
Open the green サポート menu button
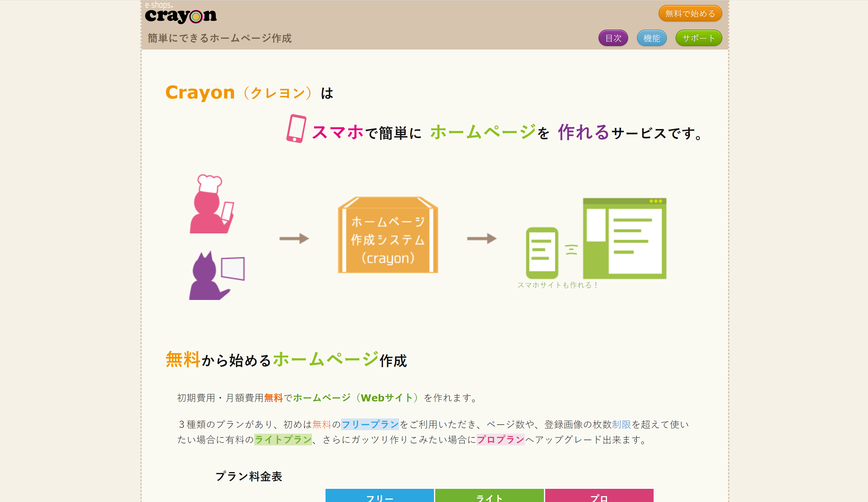point(698,38)
